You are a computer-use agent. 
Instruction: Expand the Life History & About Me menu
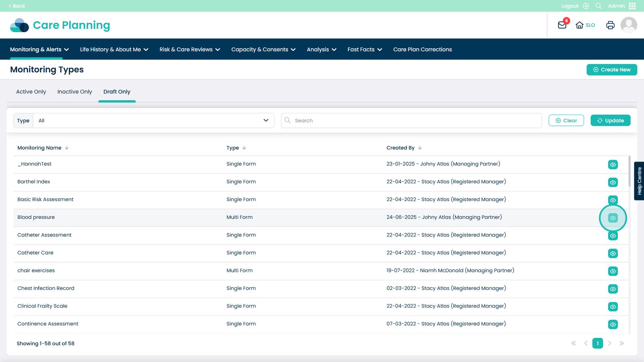tap(114, 49)
